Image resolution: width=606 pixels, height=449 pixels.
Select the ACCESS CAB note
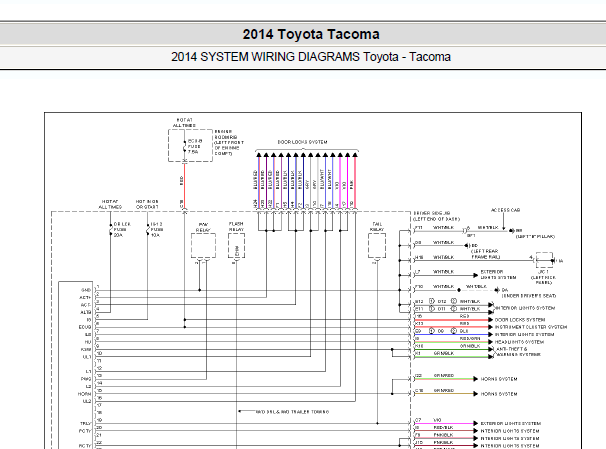tap(505, 210)
